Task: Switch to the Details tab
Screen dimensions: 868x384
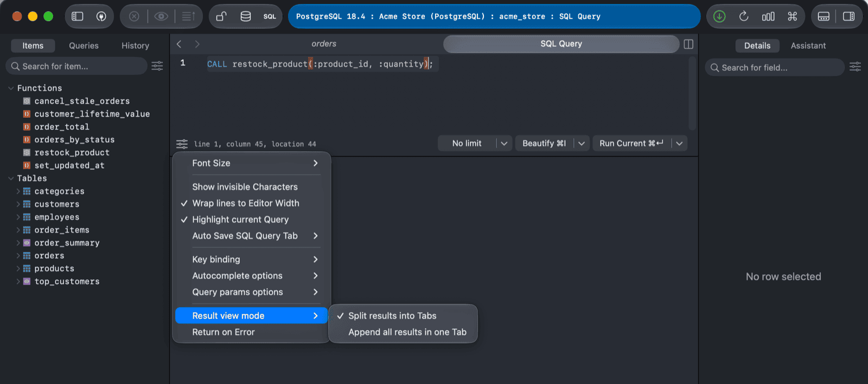Action: point(757,46)
